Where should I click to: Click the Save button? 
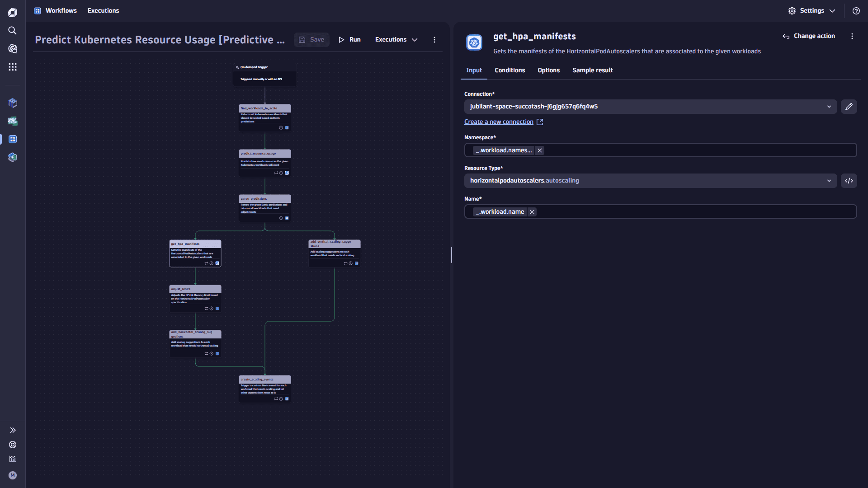[312, 39]
